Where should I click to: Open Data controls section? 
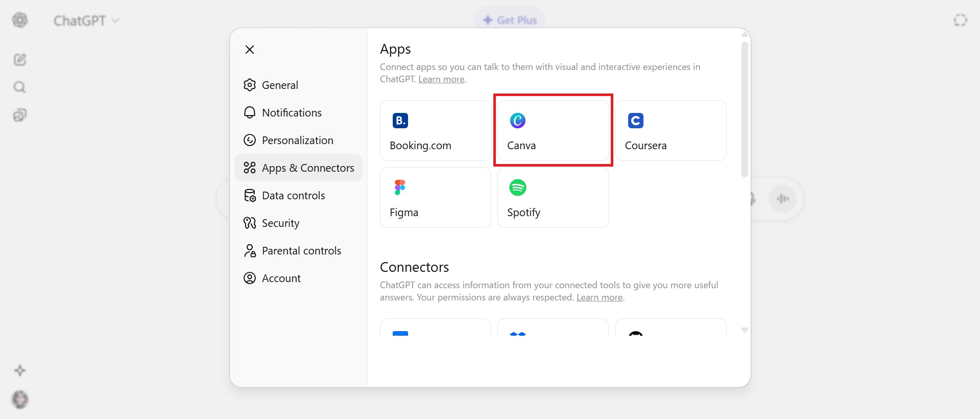(293, 196)
